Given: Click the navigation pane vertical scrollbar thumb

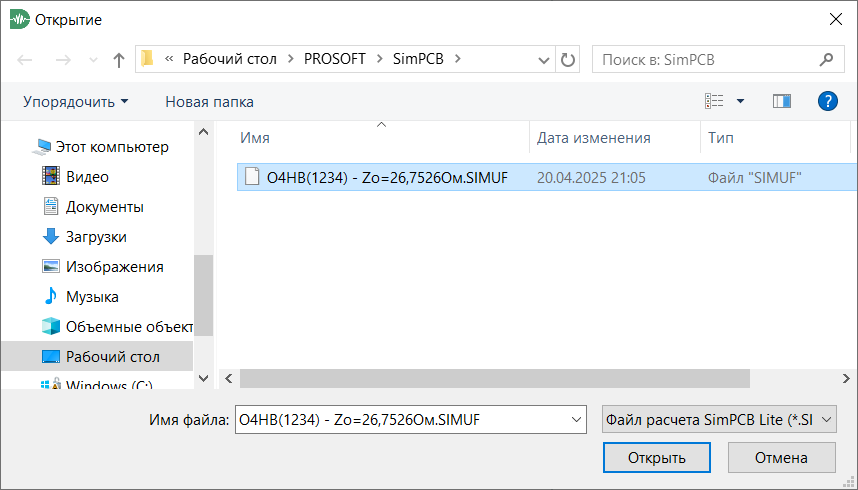Looking at the screenshot, I should (x=204, y=295).
